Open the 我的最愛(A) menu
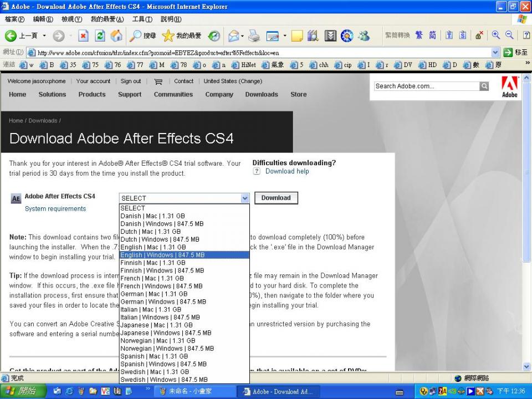Viewport: 532px width, 399px height. (x=107, y=19)
